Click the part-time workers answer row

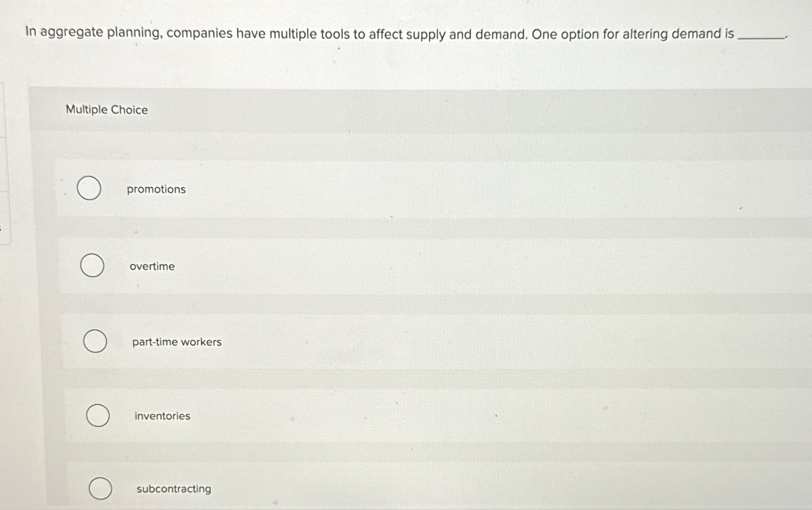[x=400, y=341]
